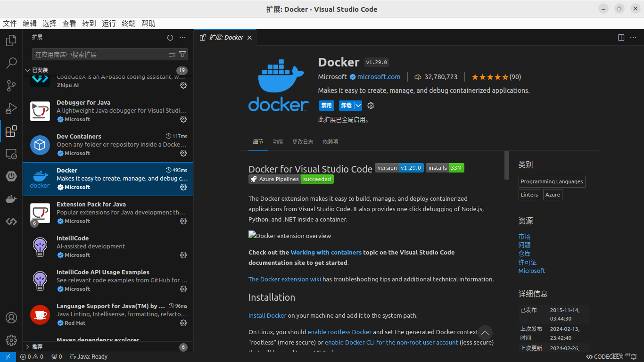Click the remote window status bar icon
Screen dimensions: 644x362
(x=8, y=357)
